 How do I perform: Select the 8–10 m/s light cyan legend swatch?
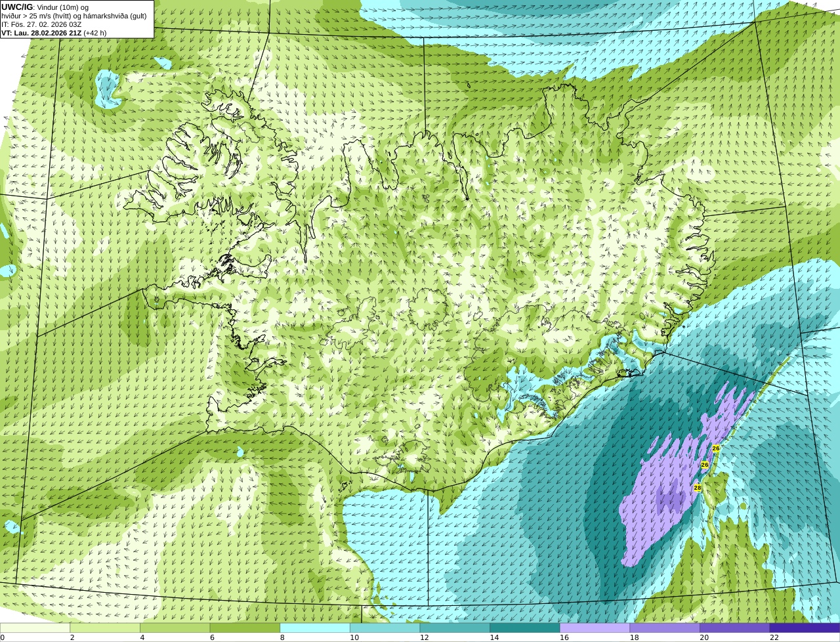tap(315, 628)
